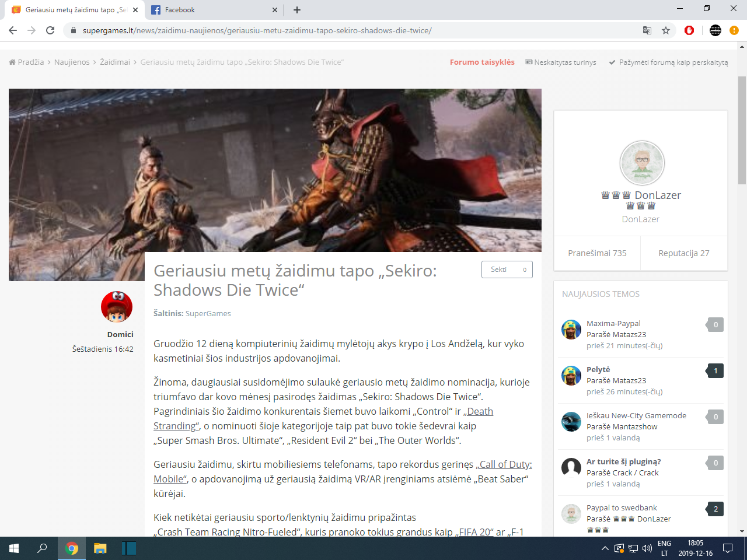The image size is (747, 560).
Task: Open the Google Translate page icon
Action: [647, 30]
